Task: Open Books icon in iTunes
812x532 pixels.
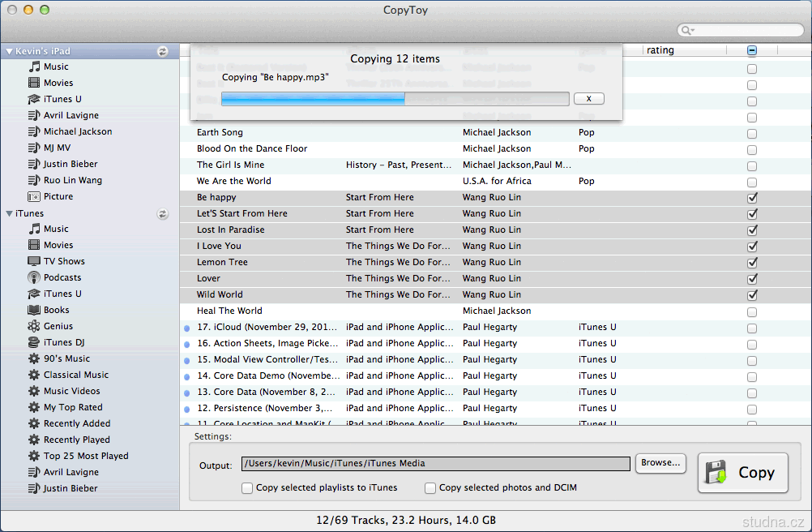Action: 34,310
